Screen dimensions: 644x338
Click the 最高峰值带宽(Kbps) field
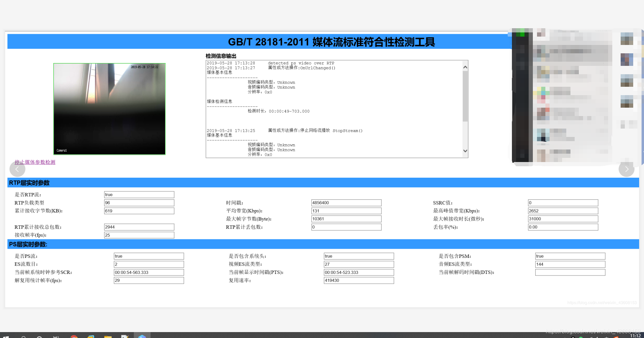click(x=563, y=211)
